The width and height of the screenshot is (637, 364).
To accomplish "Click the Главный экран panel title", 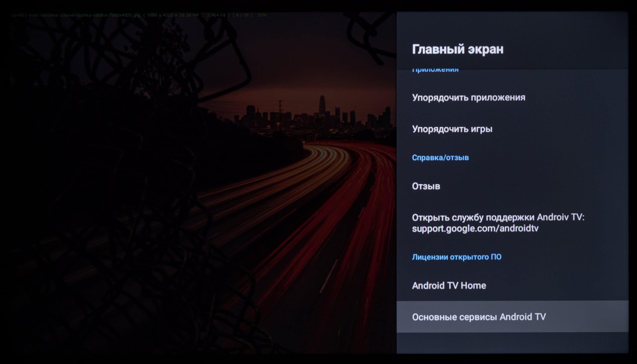I will pos(457,49).
